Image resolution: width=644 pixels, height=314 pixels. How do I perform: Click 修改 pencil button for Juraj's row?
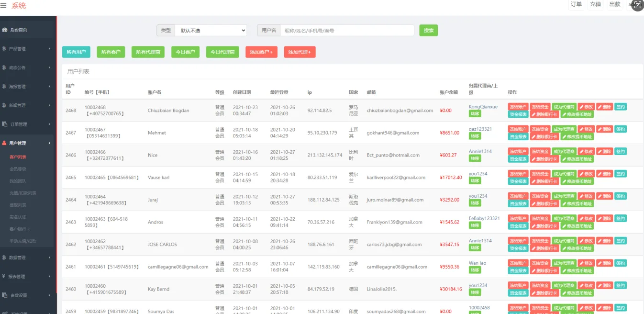(586, 196)
